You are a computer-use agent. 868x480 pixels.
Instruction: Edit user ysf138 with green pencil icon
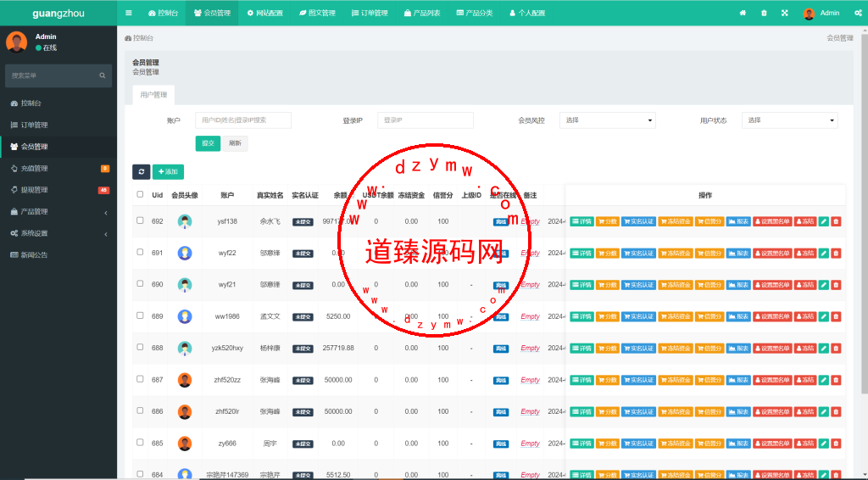click(824, 221)
